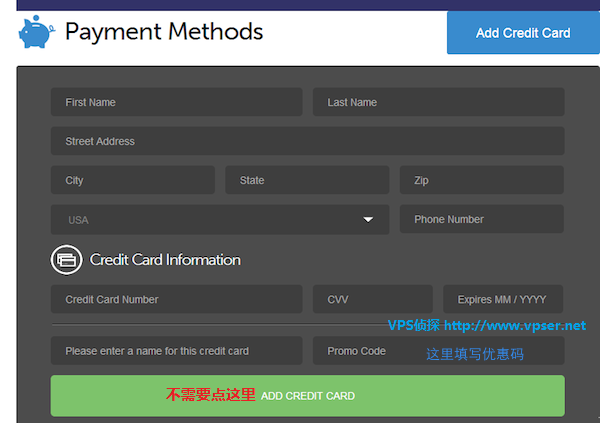Viewport: 600px width, 423px height.
Task: Focus the Phone Number field
Action: pyautogui.click(x=482, y=219)
